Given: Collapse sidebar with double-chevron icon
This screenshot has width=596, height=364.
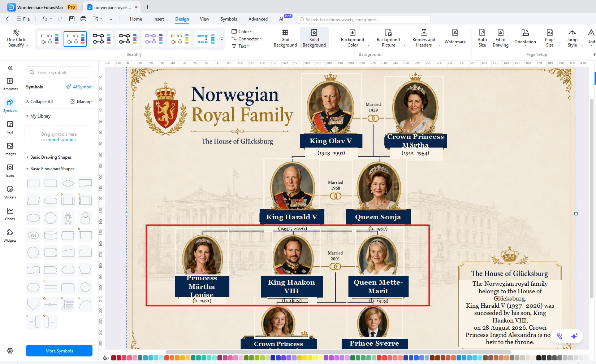Looking at the screenshot, I should tap(10, 68).
